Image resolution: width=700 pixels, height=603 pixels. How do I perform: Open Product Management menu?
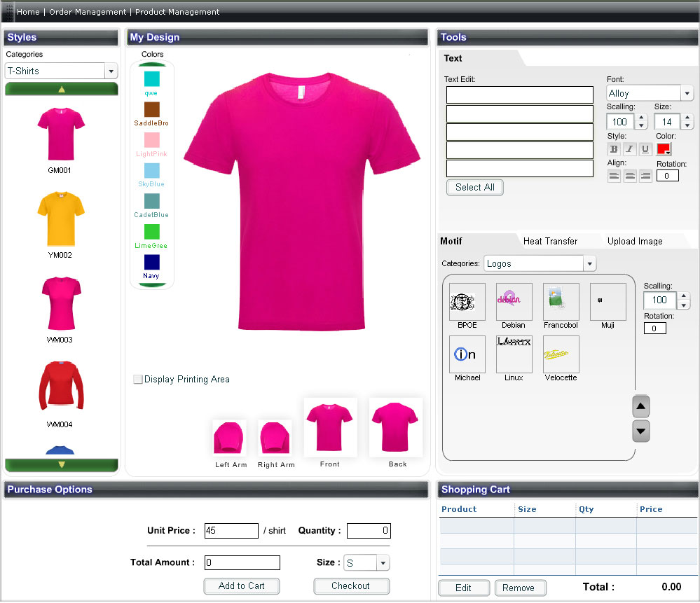[177, 12]
